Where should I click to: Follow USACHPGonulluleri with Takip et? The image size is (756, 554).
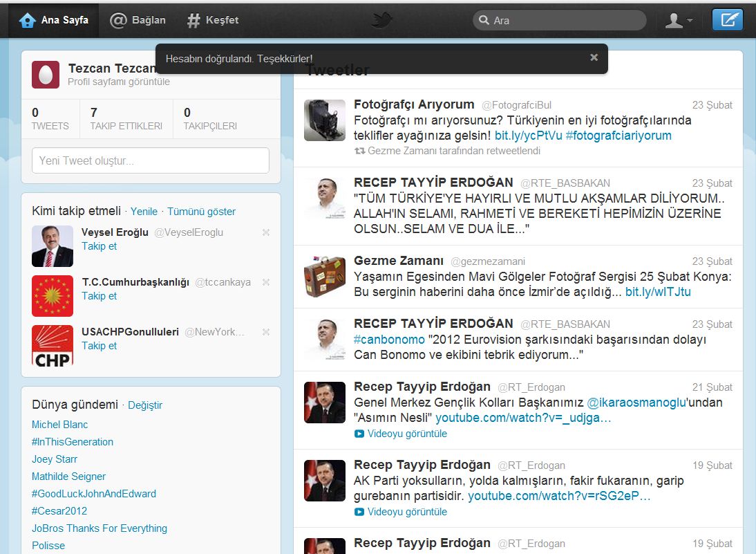point(99,346)
